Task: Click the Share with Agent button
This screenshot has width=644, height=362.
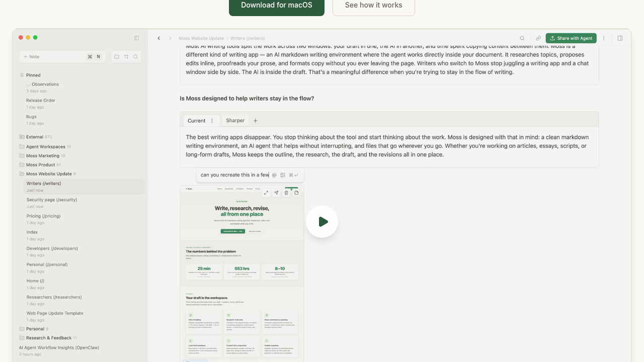Action: [571, 38]
